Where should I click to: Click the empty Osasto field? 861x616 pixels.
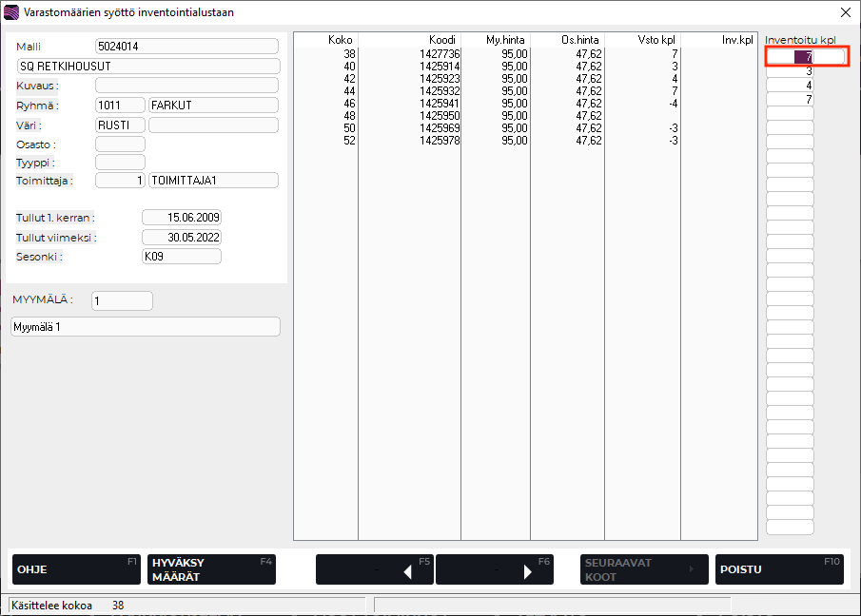tap(120, 144)
